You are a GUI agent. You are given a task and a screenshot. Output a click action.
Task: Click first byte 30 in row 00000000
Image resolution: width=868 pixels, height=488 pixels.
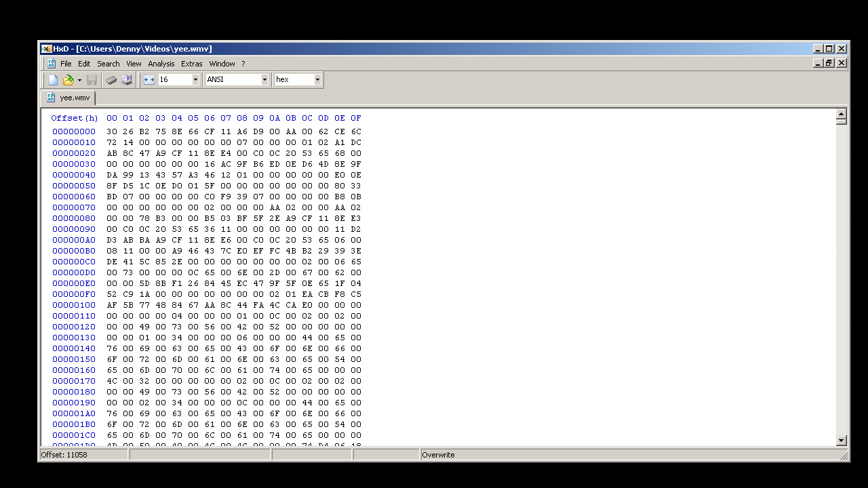tap(112, 131)
